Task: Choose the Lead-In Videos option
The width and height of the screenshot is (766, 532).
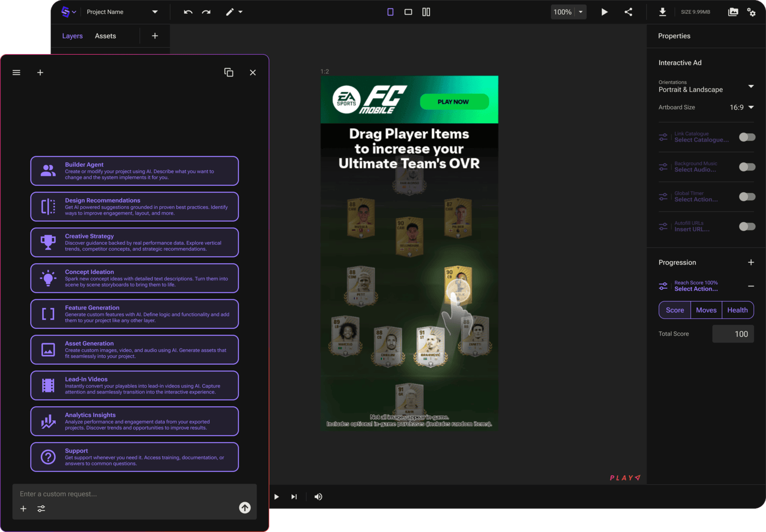Action: tap(135, 385)
